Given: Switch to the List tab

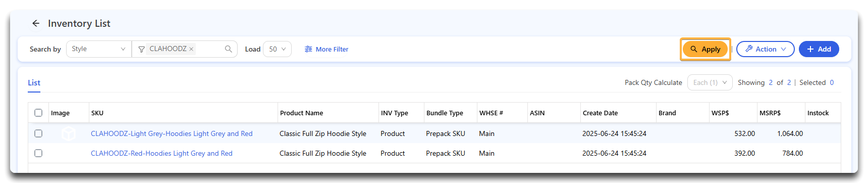Looking at the screenshot, I should click(x=34, y=83).
